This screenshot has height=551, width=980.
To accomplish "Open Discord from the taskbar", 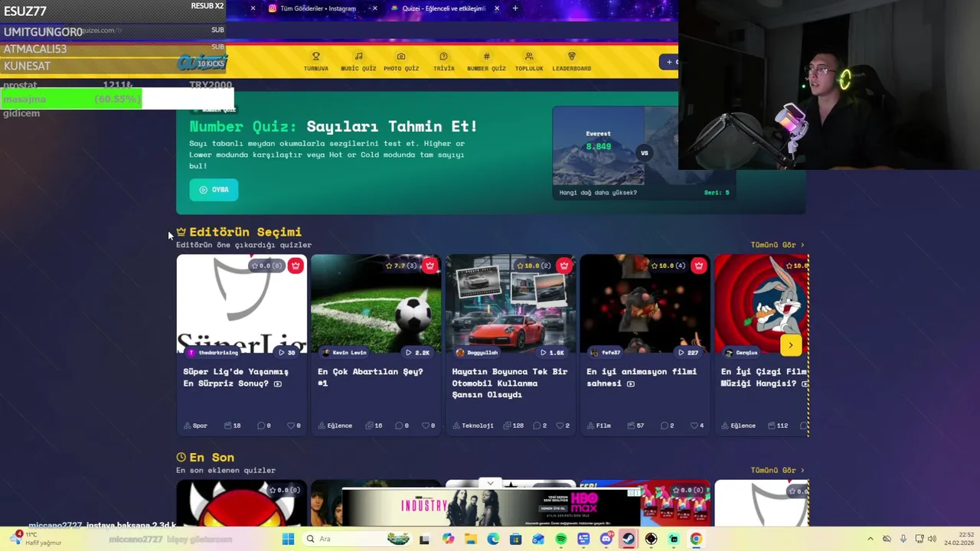I will coord(606,539).
